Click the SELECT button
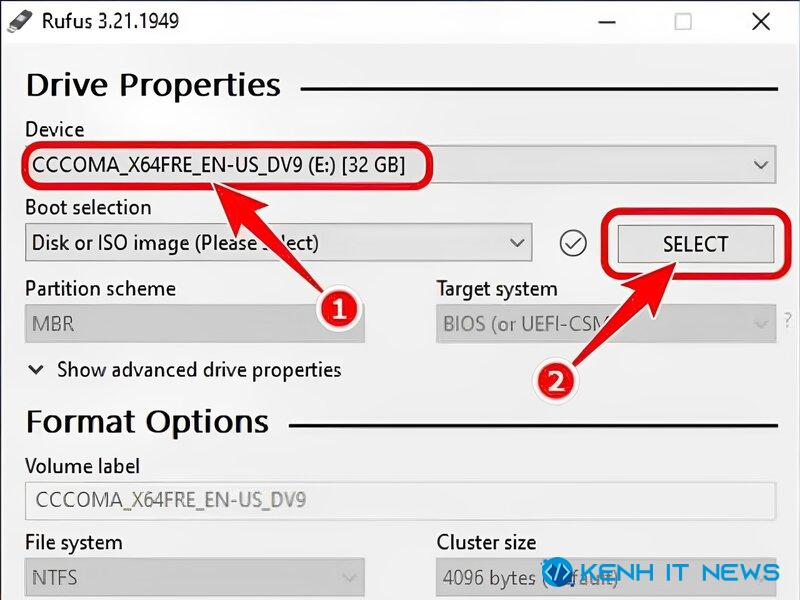Viewport: 800px width, 600px height. pyautogui.click(x=696, y=244)
